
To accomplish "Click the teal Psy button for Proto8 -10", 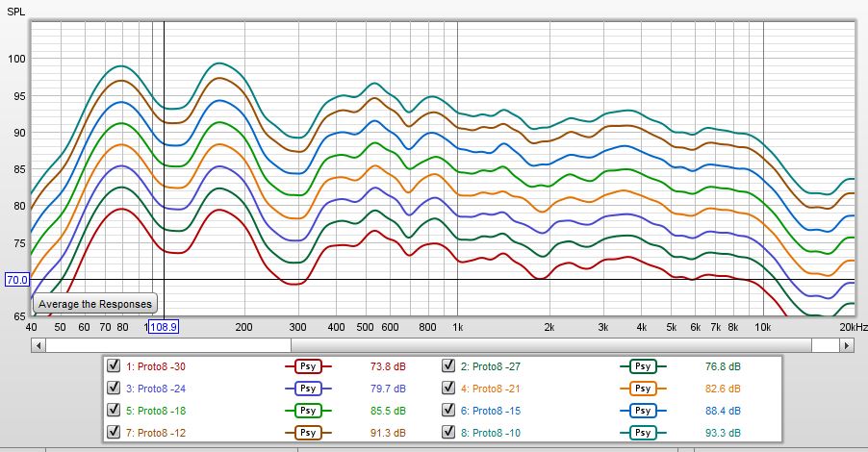I will tap(643, 433).
